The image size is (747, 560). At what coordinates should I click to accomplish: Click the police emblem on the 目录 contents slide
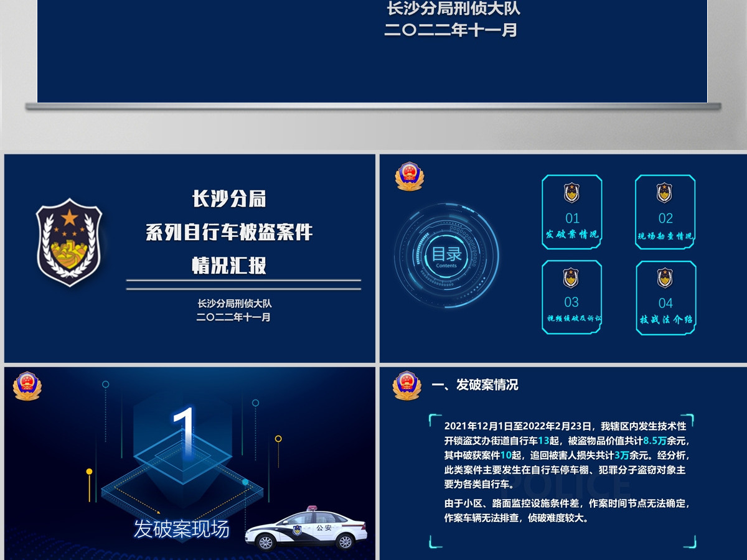coord(409,177)
